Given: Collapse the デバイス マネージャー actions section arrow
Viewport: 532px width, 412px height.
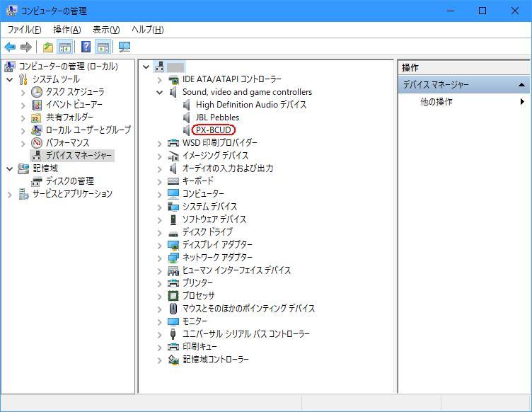Looking at the screenshot, I should click(522, 84).
